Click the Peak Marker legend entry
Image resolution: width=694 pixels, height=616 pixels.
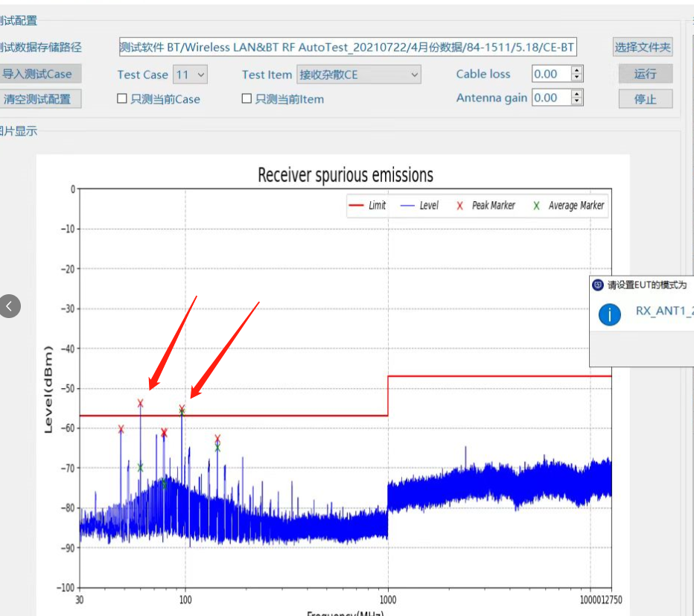(x=486, y=206)
